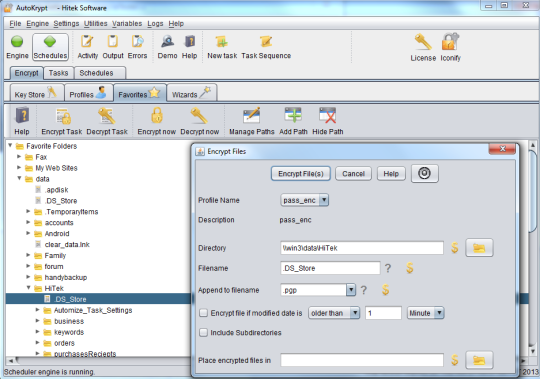Select the handybackup folder in tree
Viewport: 540px width, 379px height.
pos(65,277)
